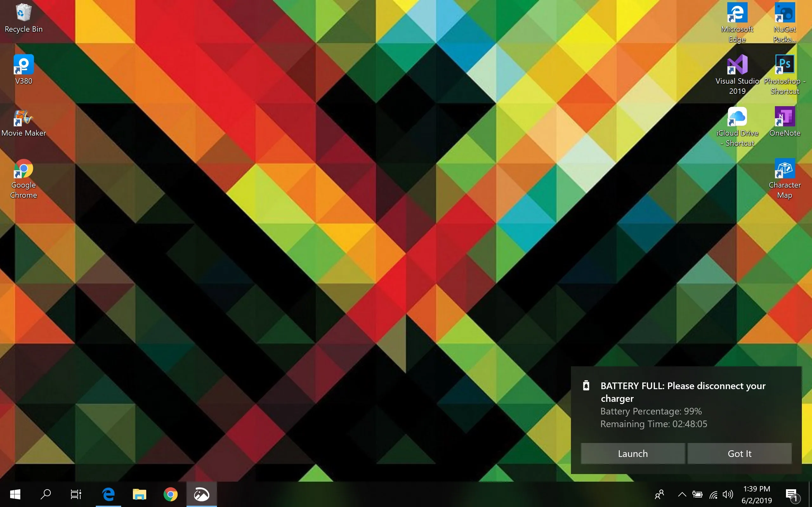Select the NuGet Package desktop icon
The image size is (812, 507).
[x=785, y=22]
